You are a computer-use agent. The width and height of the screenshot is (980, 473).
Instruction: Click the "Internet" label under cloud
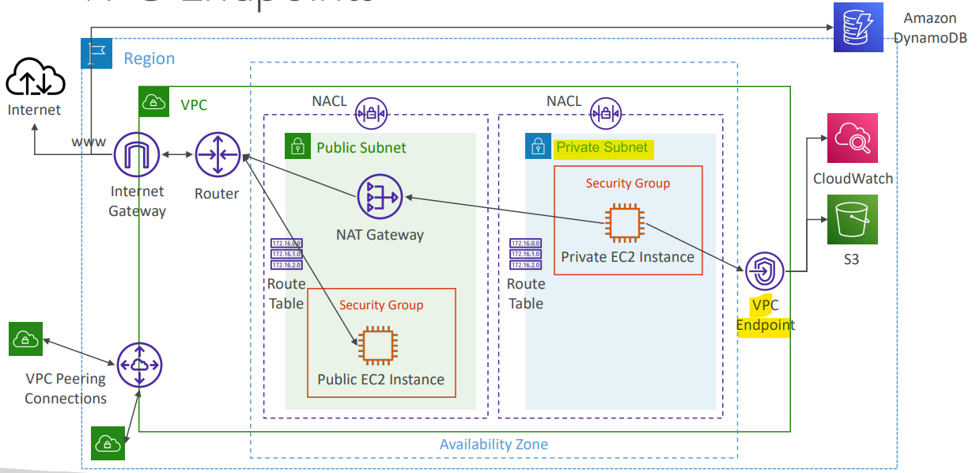34,109
